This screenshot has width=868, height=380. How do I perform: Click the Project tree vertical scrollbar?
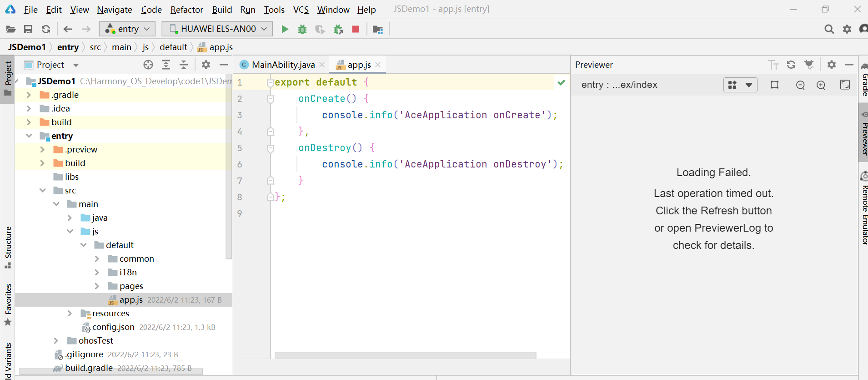pyautogui.click(x=229, y=166)
